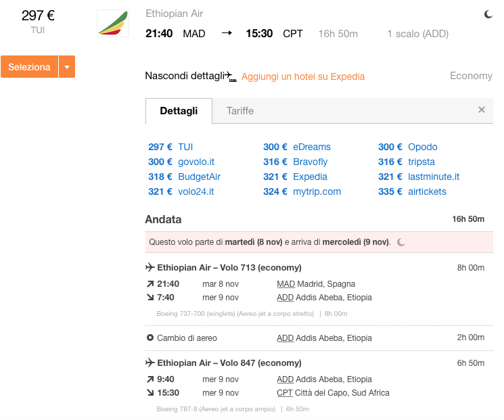Click the departure arrow next to 21:40
Viewport: 504px width, 420px height.
150,284
